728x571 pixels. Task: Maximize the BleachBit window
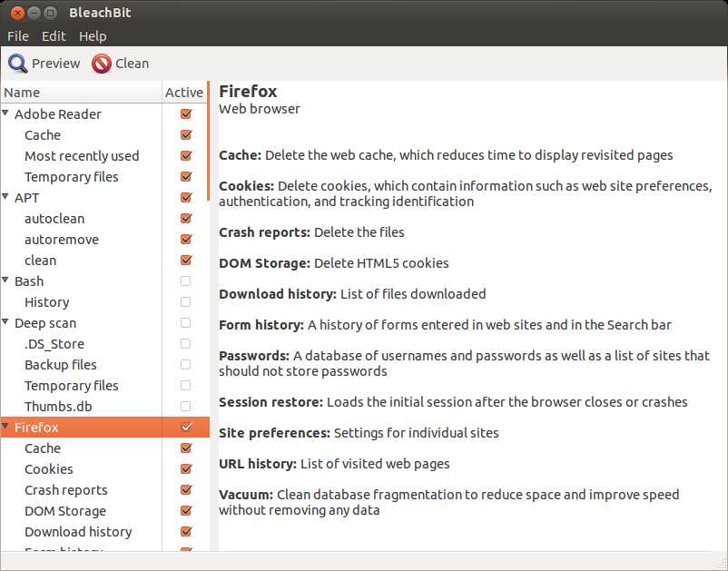[x=50, y=13]
